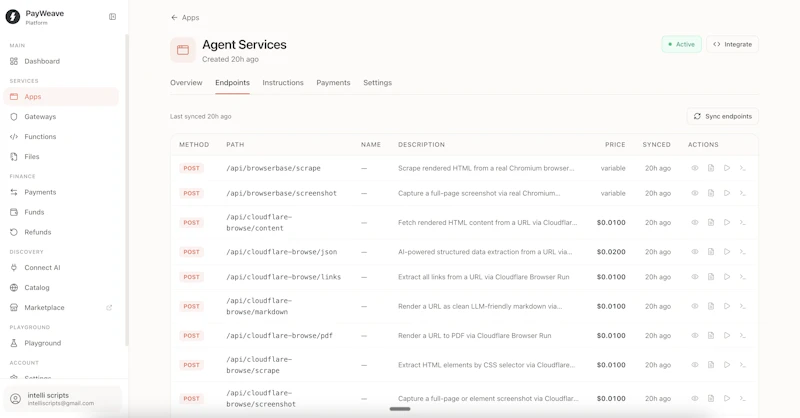800x418 pixels.
Task: Open docs icon for cloudflare-browse/links row
Action: click(711, 277)
